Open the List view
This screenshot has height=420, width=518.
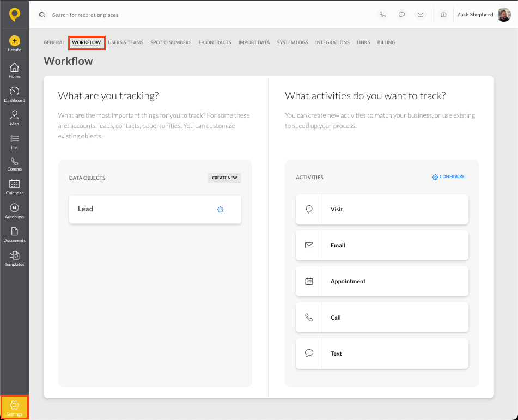(15, 142)
